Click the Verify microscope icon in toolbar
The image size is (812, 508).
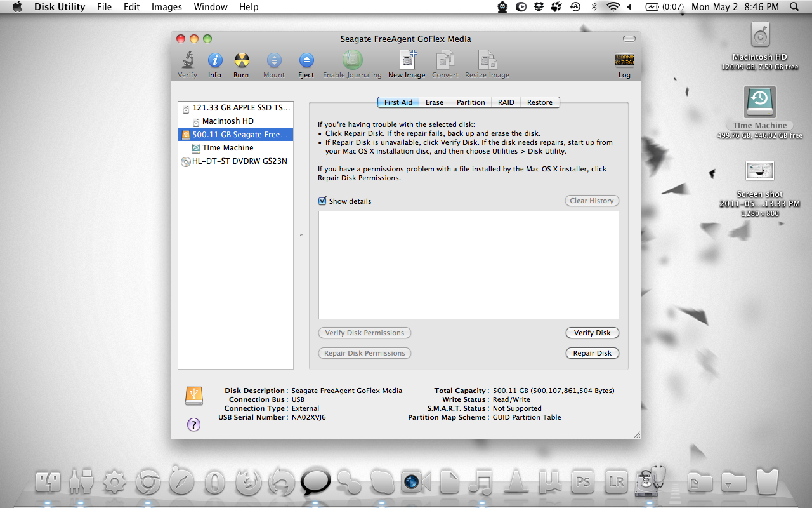(187, 60)
